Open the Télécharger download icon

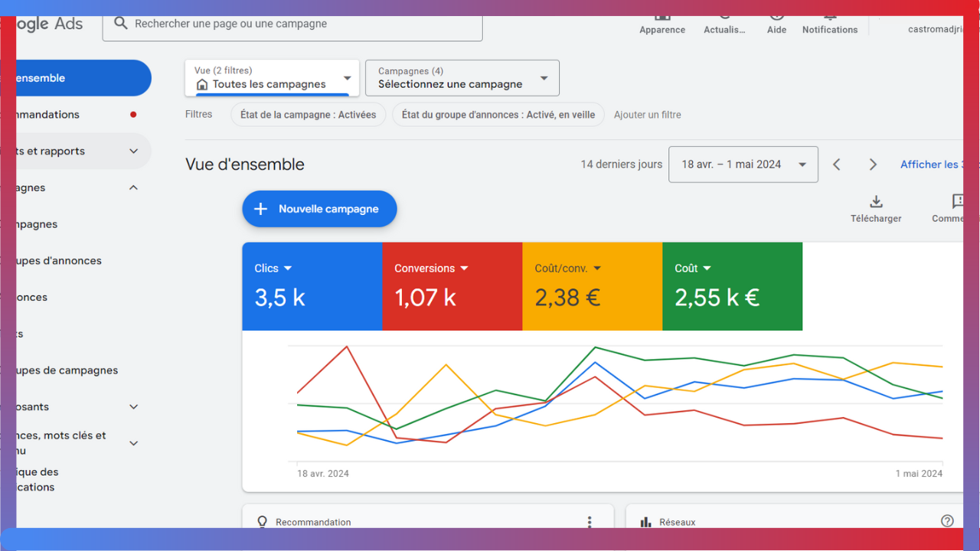pos(876,202)
